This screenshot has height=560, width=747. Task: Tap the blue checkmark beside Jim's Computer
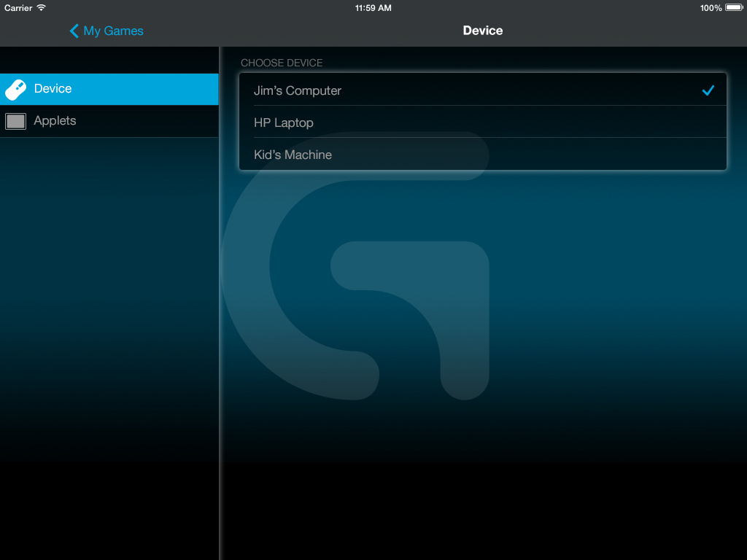707,90
